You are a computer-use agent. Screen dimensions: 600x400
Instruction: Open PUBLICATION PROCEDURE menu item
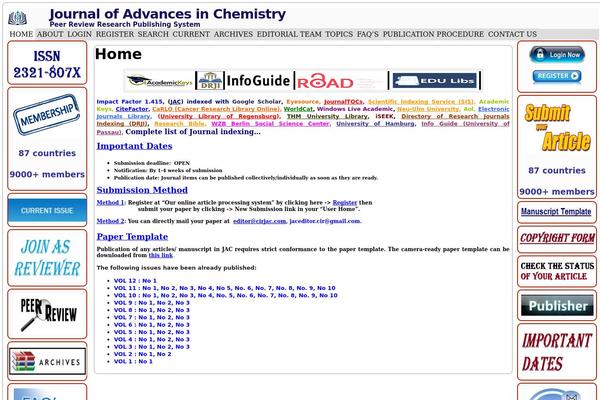[x=433, y=34]
